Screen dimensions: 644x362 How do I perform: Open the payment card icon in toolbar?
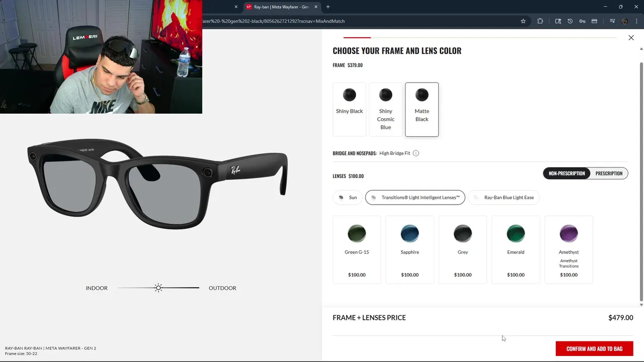(x=594, y=21)
